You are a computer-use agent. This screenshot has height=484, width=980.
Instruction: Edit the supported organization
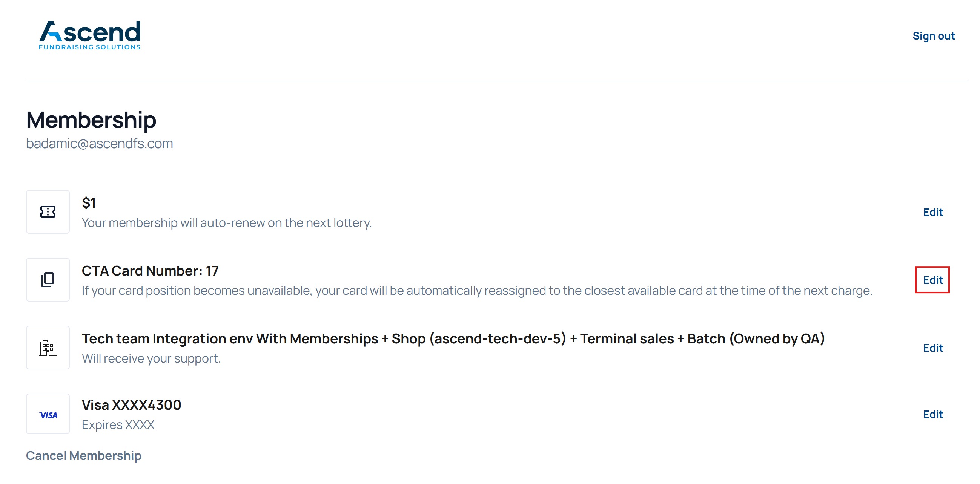(x=932, y=348)
